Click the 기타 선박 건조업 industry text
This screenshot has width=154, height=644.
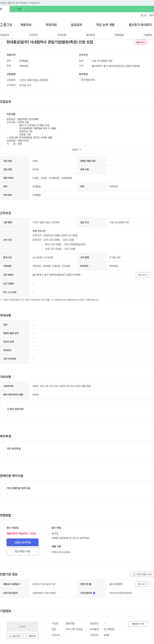74,629
